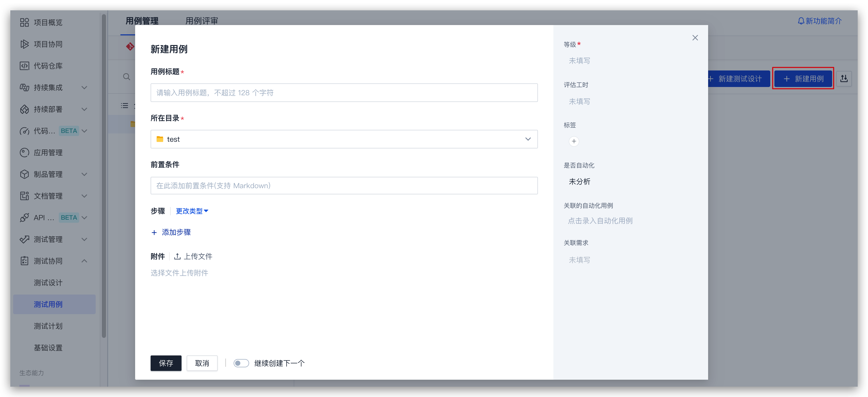Image resolution: width=868 pixels, height=397 pixels.
Task: Open 基础设置 in the sidebar
Action: tap(48, 348)
